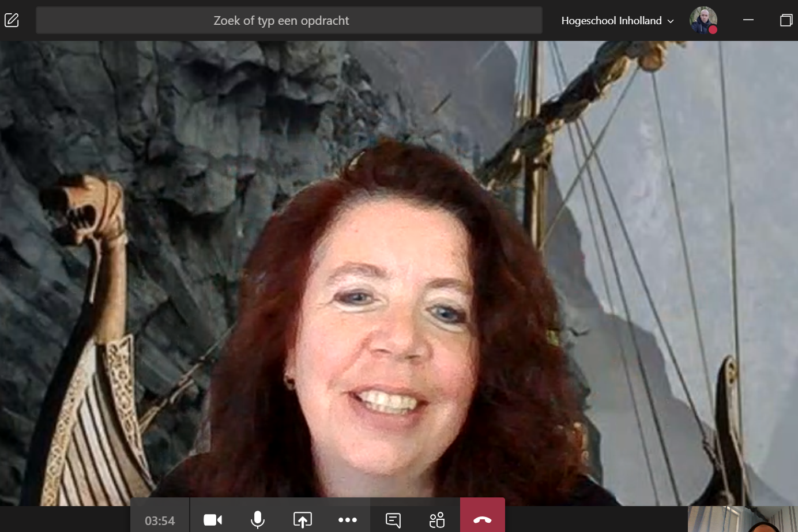
Task: Open the Hogeschool Inholland organization menu
Action: point(611,21)
